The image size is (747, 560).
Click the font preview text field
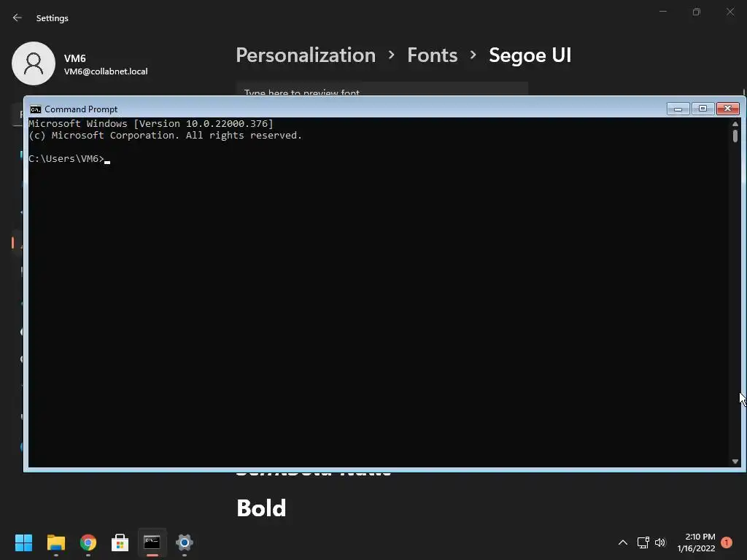[382, 88]
